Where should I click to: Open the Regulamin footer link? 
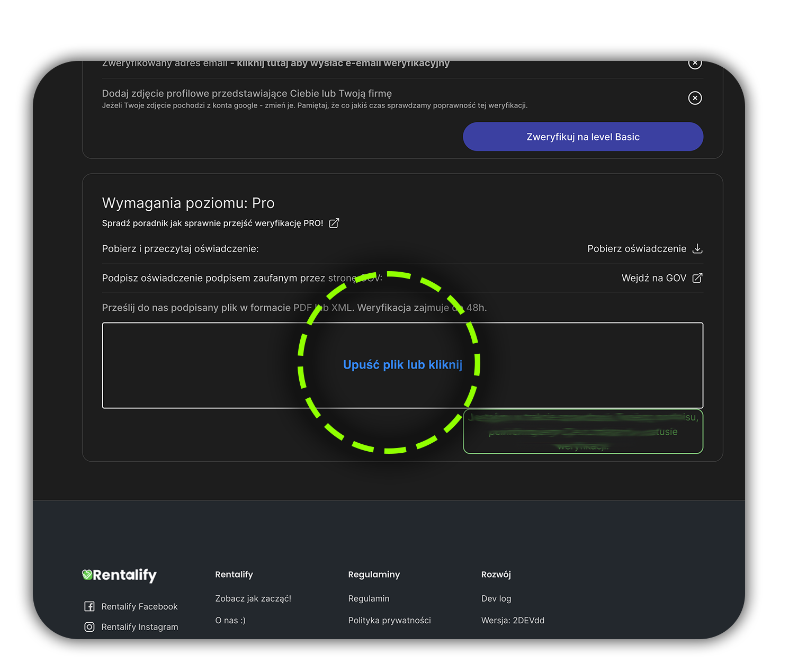(369, 598)
